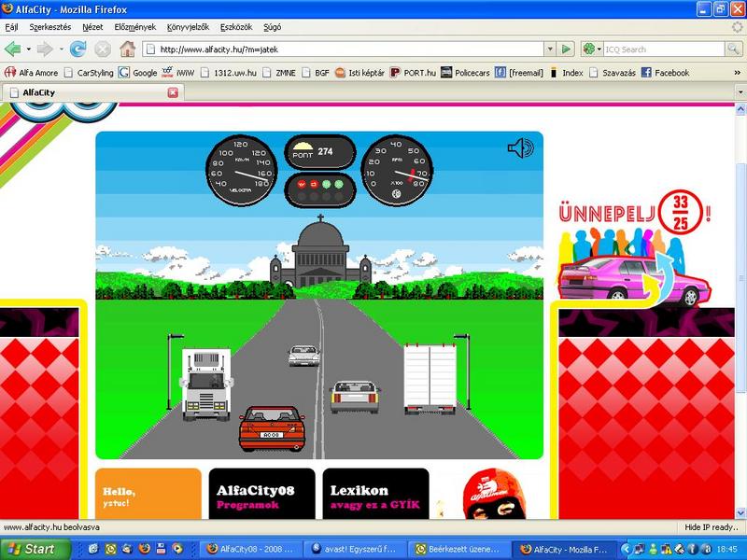Click into the ICQ Search field
Screen dimensions: 747x560
(x=664, y=49)
